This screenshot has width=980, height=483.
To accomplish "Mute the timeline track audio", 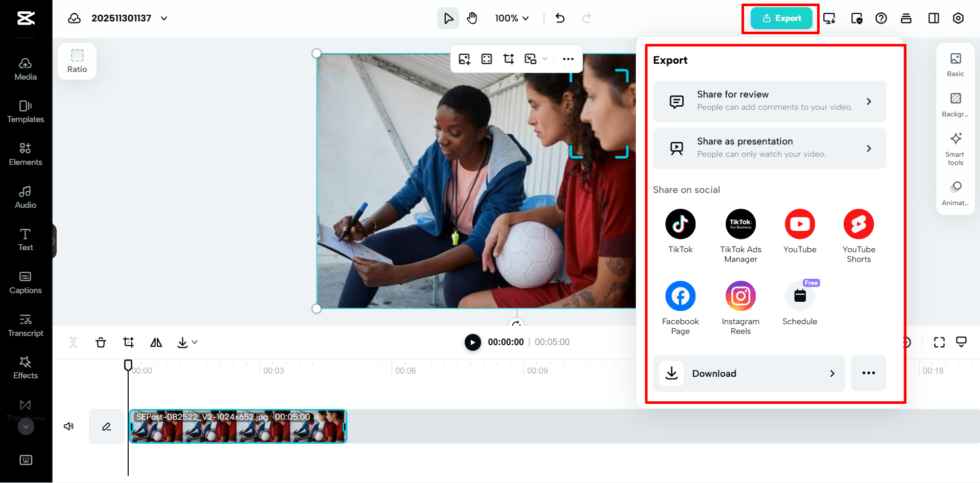I will pyautogui.click(x=68, y=426).
